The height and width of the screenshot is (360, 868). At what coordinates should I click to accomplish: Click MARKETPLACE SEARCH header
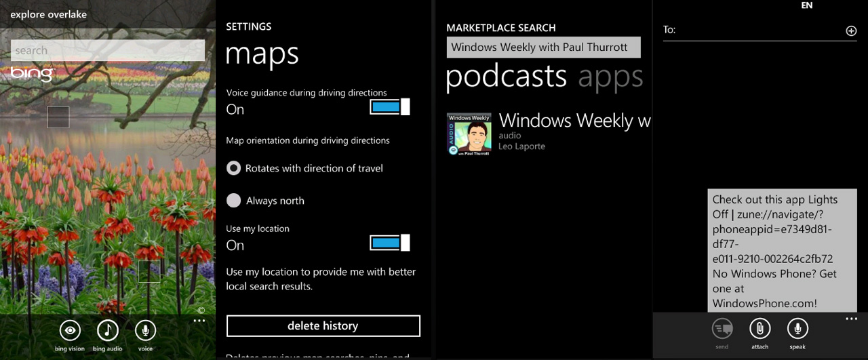[x=501, y=28]
